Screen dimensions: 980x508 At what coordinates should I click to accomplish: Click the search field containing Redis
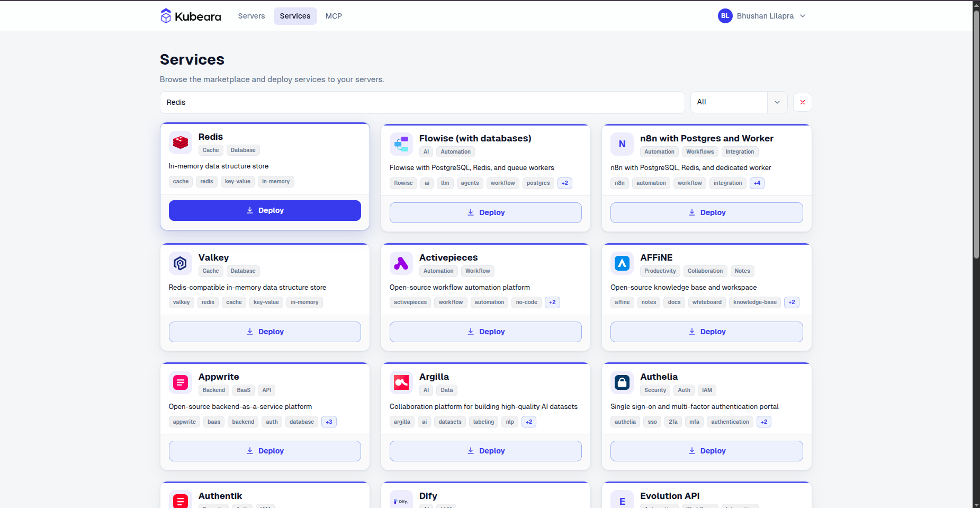point(422,102)
